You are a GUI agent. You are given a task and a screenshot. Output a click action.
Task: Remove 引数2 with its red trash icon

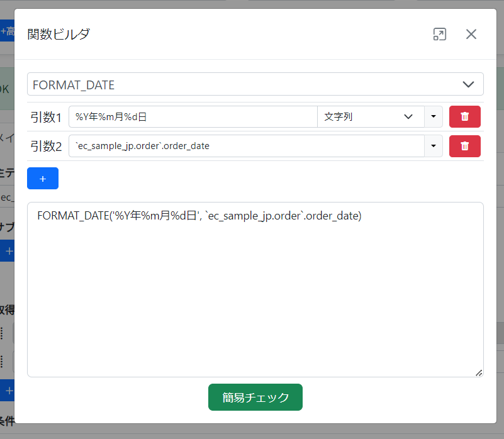[464, 146]
